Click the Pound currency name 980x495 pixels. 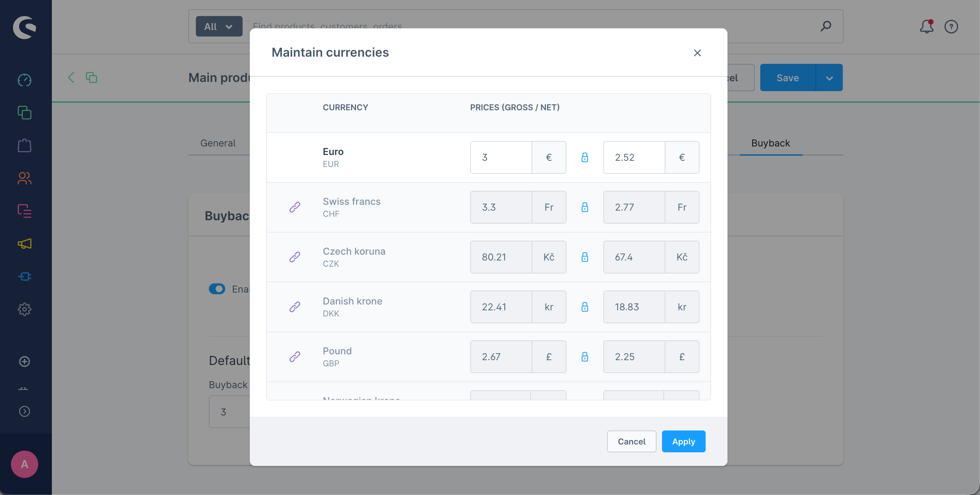click(x=337, y=351)
